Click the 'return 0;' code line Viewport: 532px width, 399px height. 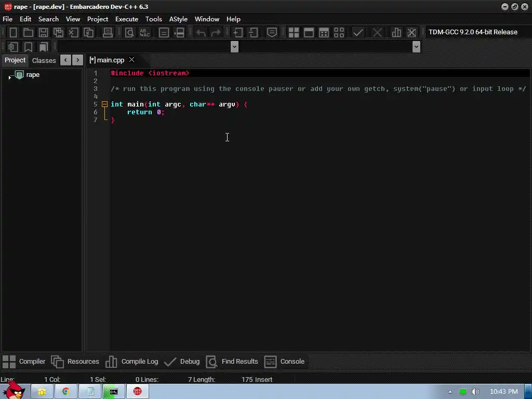point(146,112)
